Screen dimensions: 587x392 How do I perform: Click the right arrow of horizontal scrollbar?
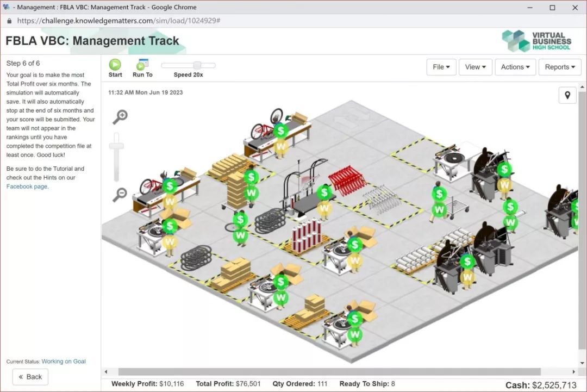pyautogui.click(x=574, y=372)
